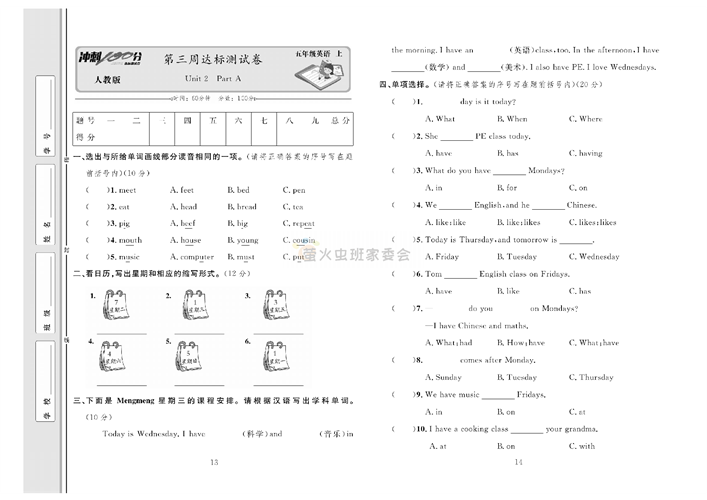Choose option 'A. Sunday'
The height and width of the screenshot is (500, 707).
(x=443, y=377)
